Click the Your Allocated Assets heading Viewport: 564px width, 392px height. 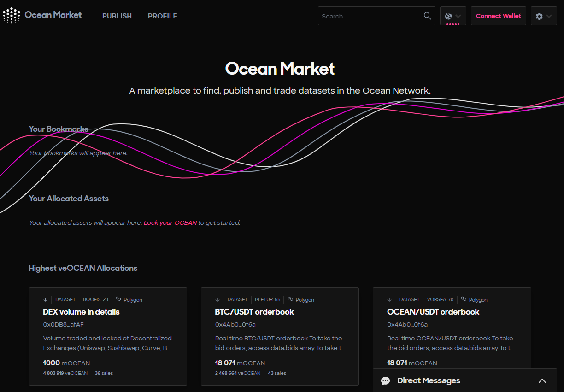(x=69, y=199)
